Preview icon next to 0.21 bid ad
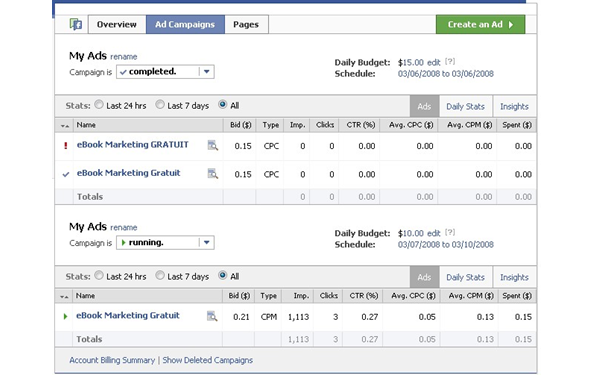Viewport: 600px width, 375px height. point(212,316)
